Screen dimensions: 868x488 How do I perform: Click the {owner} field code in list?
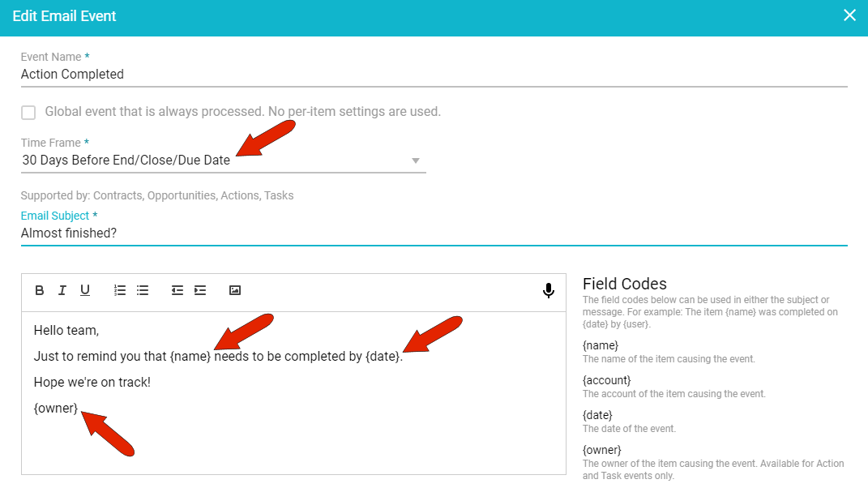pos(601,450)
